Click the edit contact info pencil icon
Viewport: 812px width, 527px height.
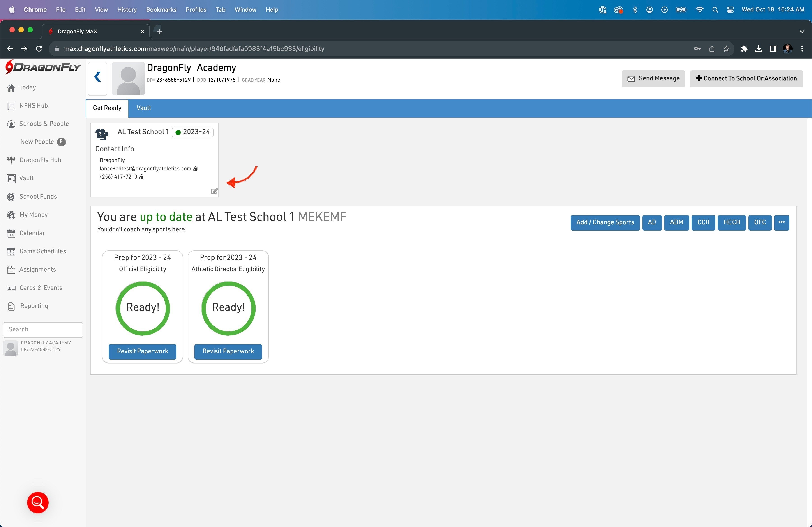[214, 191]
